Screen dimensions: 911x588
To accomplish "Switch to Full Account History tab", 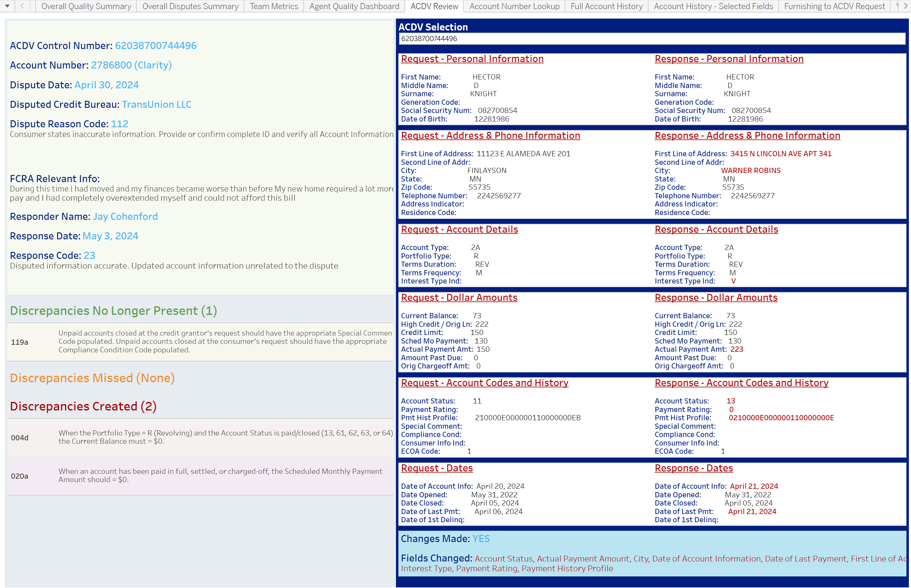I will (606, 6).
